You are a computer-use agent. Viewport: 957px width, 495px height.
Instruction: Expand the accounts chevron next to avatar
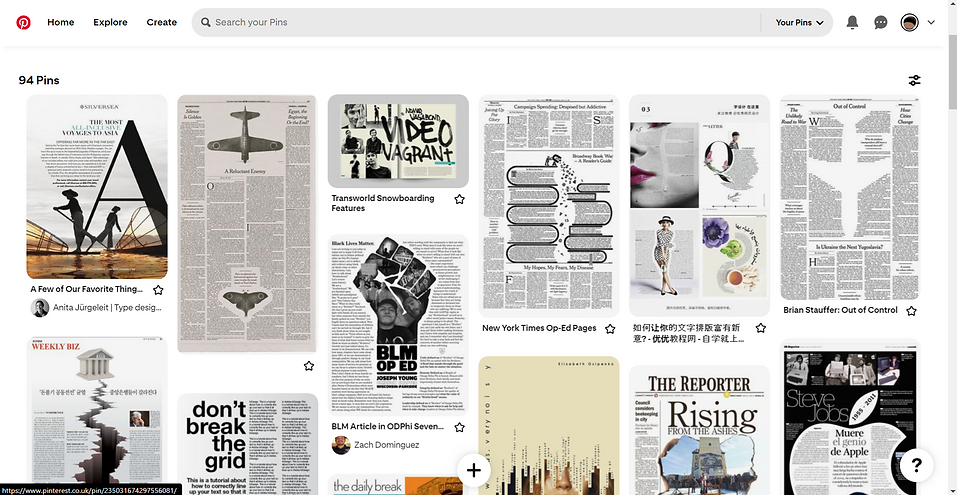coord(931,23)
